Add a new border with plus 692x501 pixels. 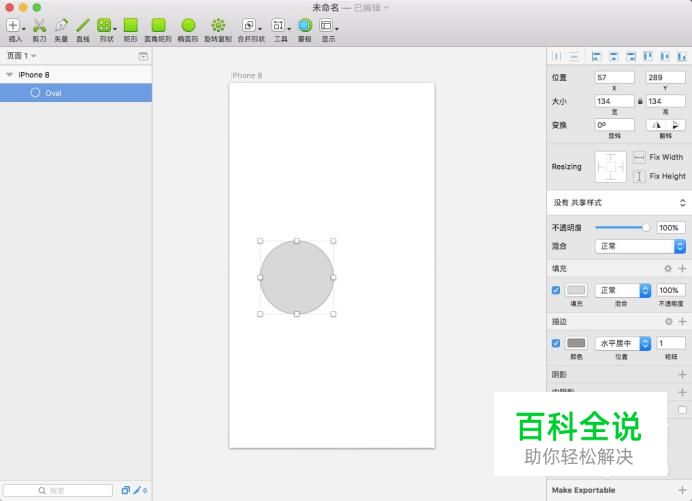click(x=682, y=321)
